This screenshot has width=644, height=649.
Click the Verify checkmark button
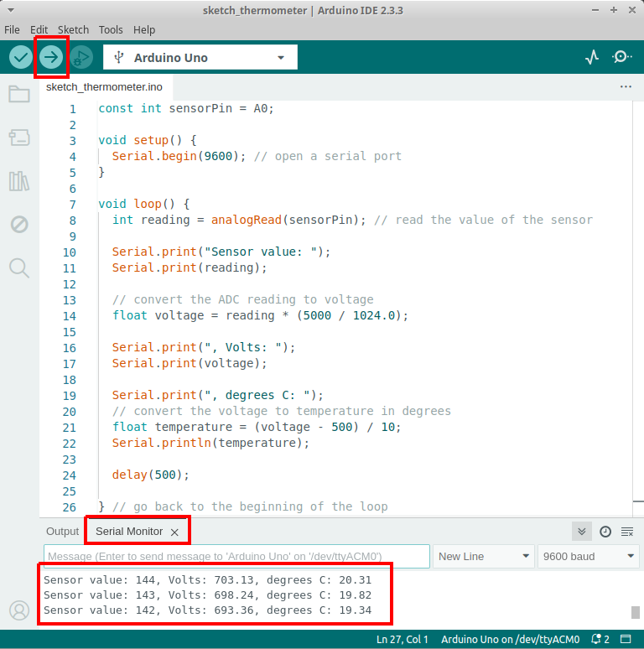(x=21, y=57)
